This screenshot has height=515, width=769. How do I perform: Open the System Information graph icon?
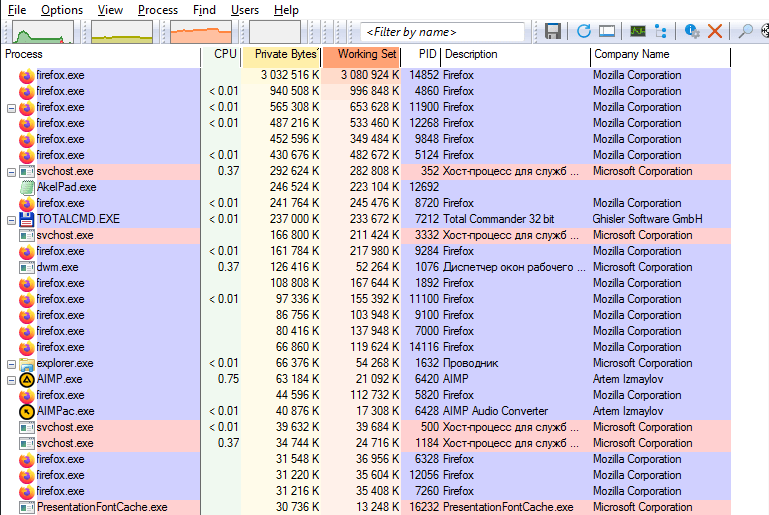(x=638, y=31)
